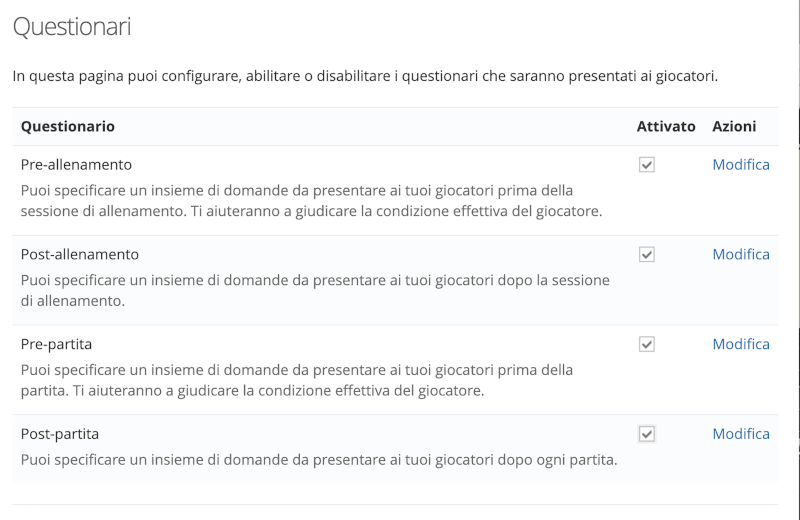The height and width of the screenshot is (520, 800).
Task: Open Modifica for Pre-allenamento questionnaire
Action: [x=741, y=164]
